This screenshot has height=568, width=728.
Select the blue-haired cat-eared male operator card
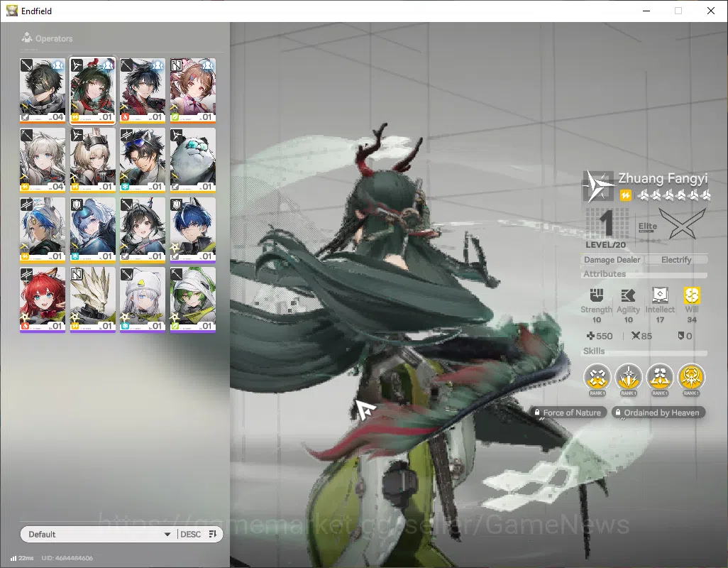point(193,229)
